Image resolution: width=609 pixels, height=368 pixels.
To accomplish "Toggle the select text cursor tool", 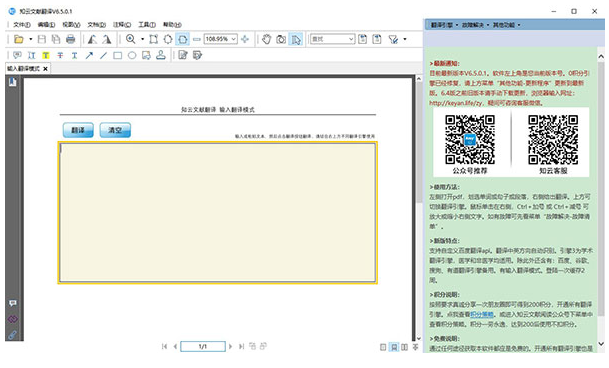I will click(x=296, y=39).
